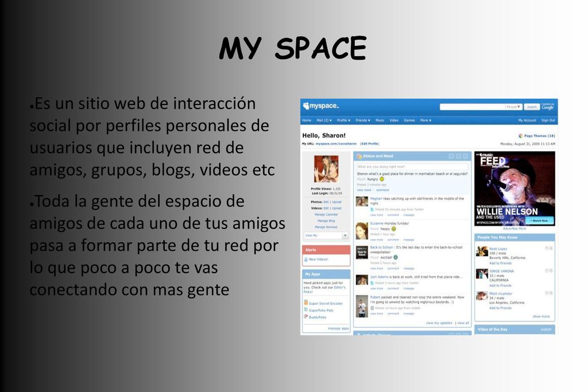Click the Editor's Picks link in My Apps
The height and width of the screenshot is (392, 588).
click(324, 290)
